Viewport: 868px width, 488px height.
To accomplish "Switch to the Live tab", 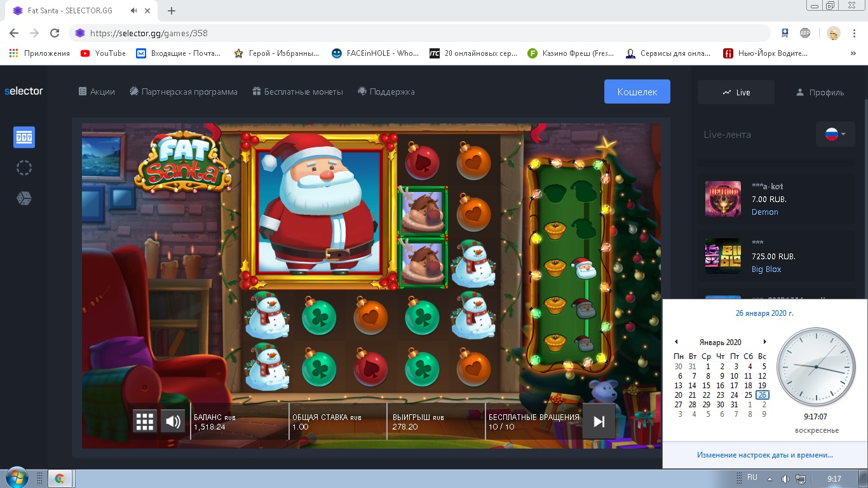I will point(736,92).
